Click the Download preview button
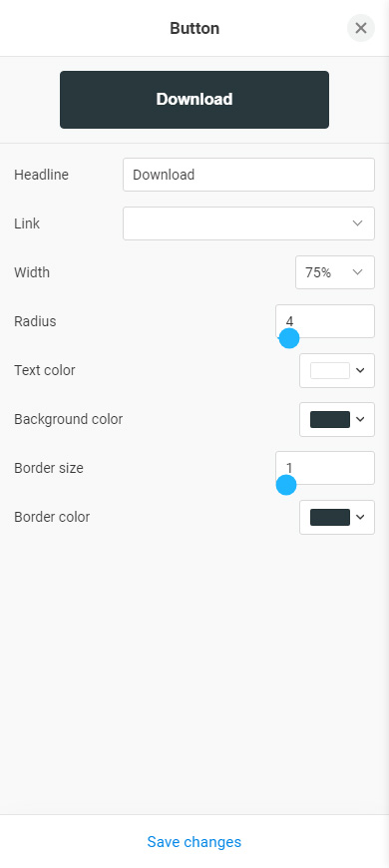 pyautogui.click(x=194, y=100)
